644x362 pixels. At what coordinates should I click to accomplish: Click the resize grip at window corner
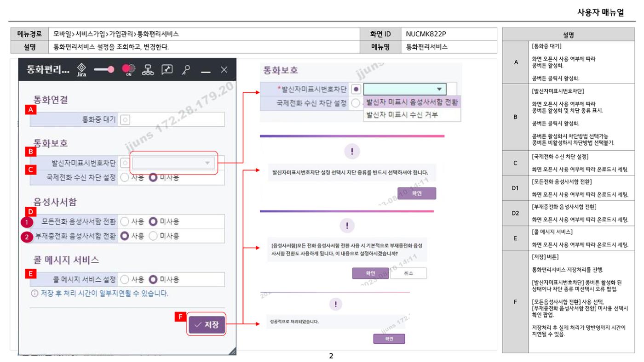pos(232,351)
